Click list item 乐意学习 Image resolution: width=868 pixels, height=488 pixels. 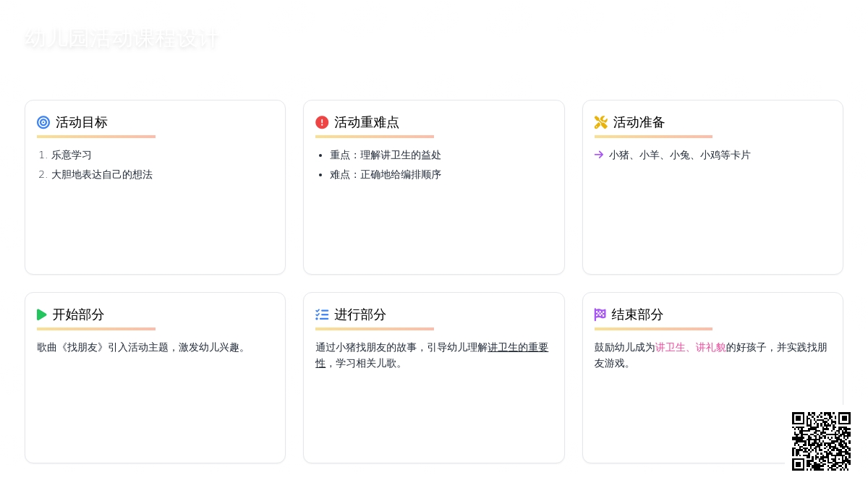[x=72, y=155]
